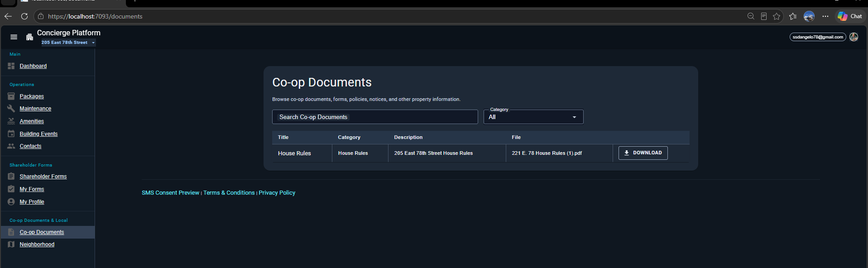Click the user avatar in the app header
The width and height of the screenshot is (868, 268).
tap(854, 37)
